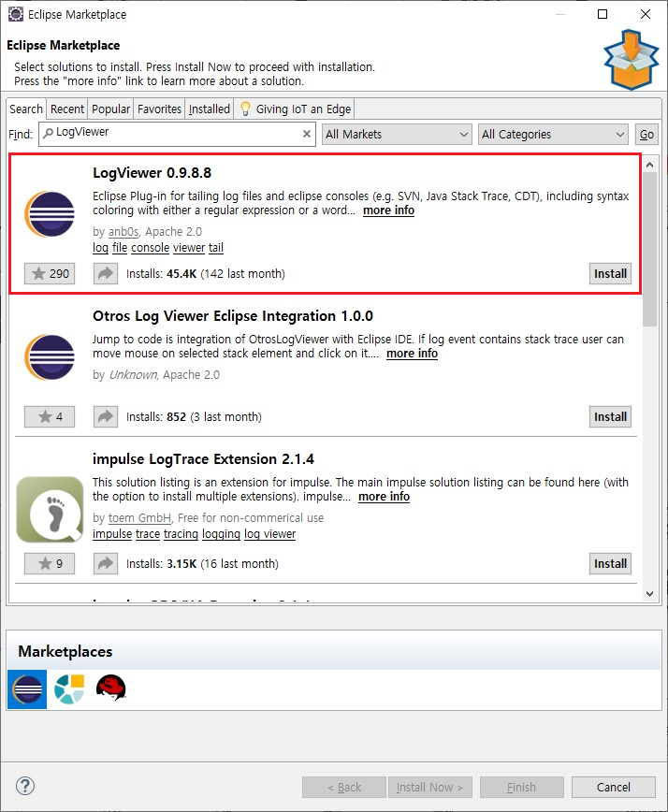Click the results list scrollbar thumb
The height and width of the screenshot is (812, 668).
coord(650,250)
